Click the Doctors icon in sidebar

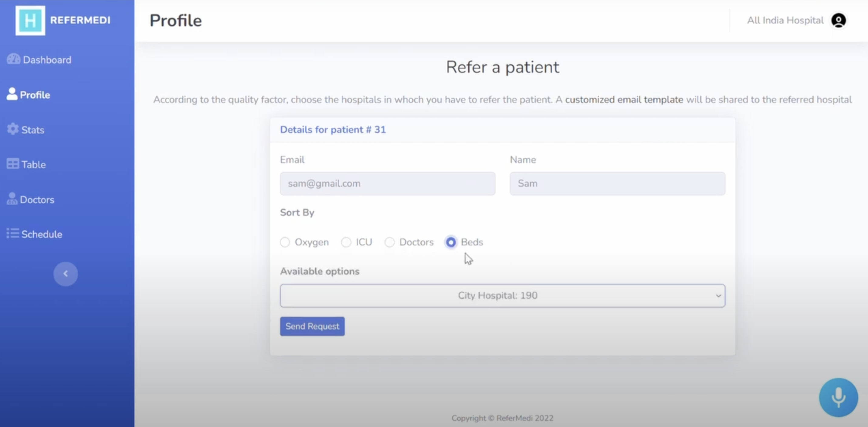(x=12, y=199)
